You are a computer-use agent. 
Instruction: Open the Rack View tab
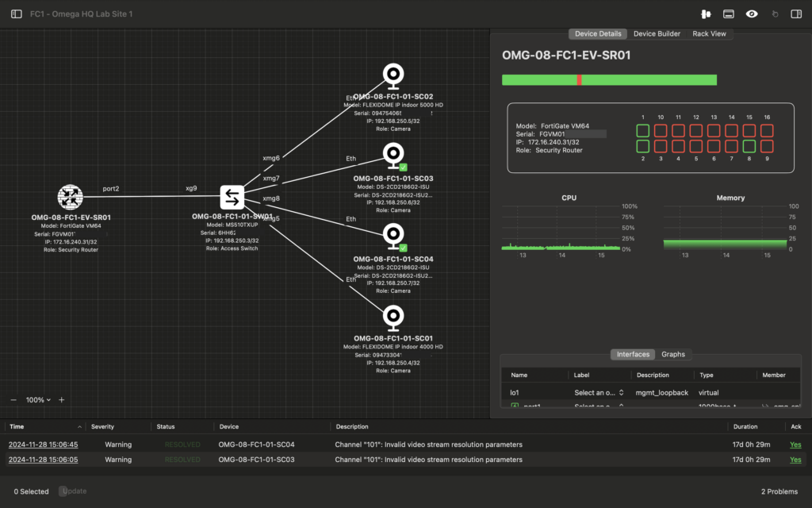point(710,33)
